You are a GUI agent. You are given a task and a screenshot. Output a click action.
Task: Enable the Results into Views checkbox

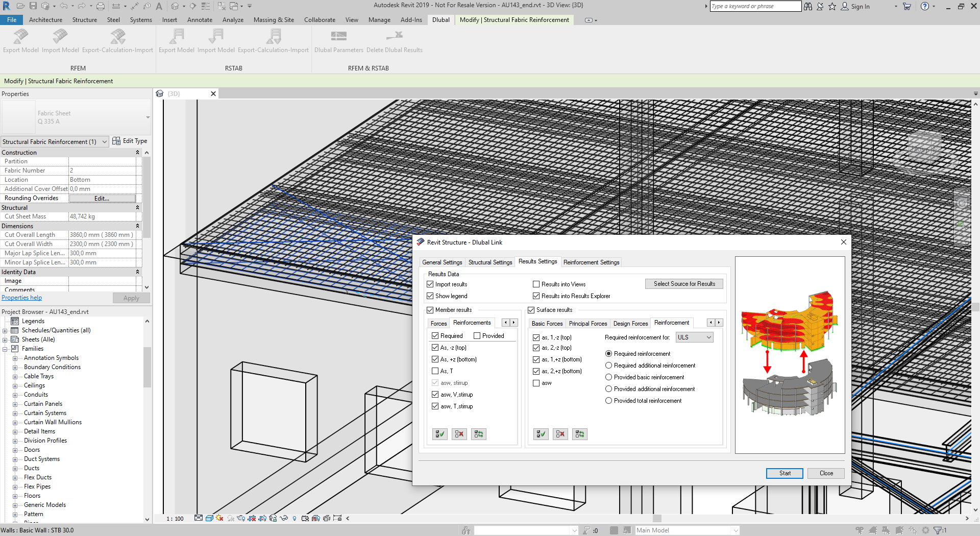[x=536, y=284]
